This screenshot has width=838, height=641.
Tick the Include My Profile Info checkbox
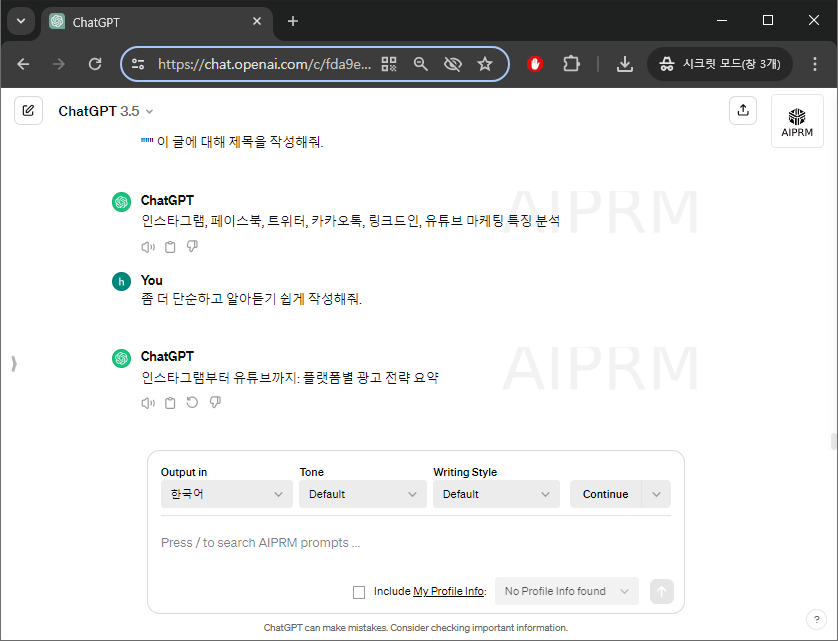coord(359,592)
